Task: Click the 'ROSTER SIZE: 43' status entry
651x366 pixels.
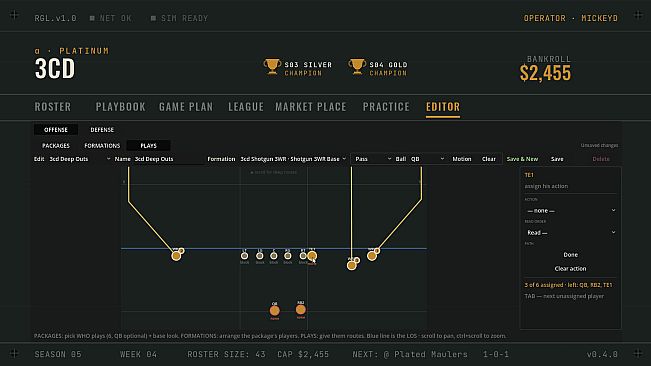Action: point(226,354)
